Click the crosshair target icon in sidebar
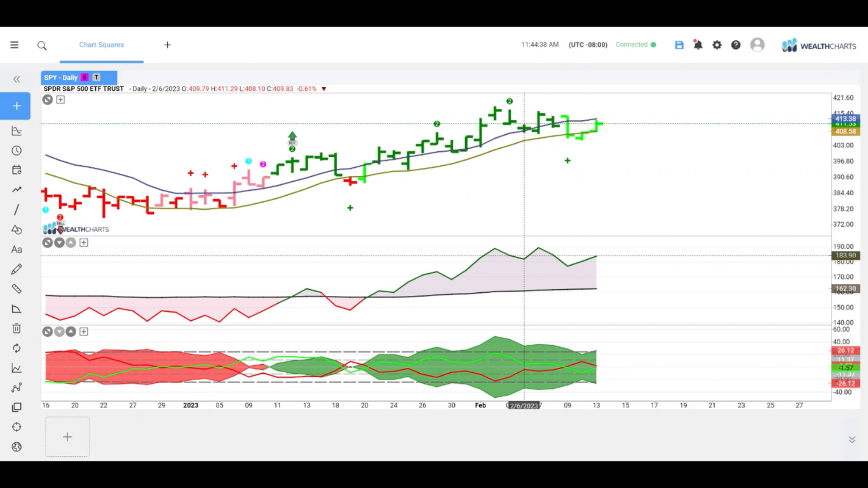The image size is (868, 488). pos(17,427)
